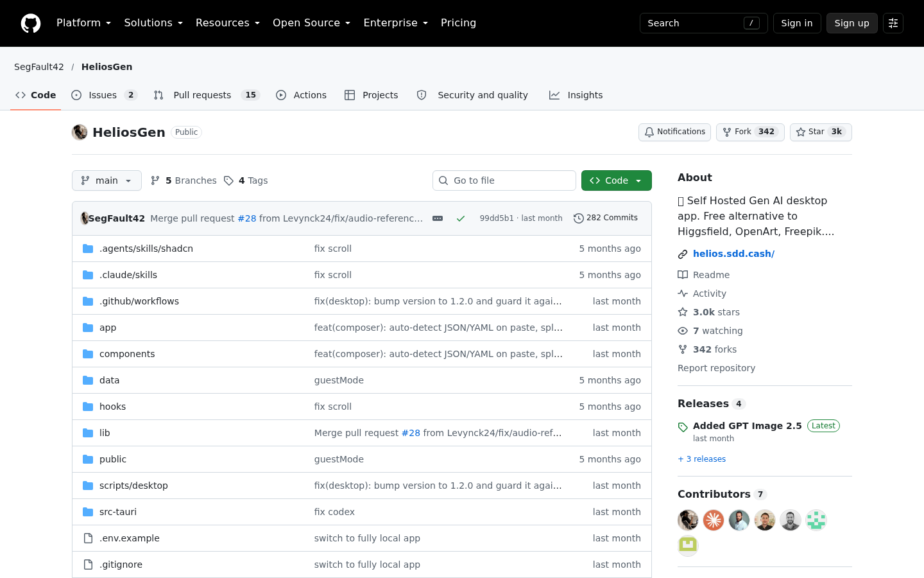924x578 pixels.
Task: Open the Report repository link
Action: click(x=716, y=368)
